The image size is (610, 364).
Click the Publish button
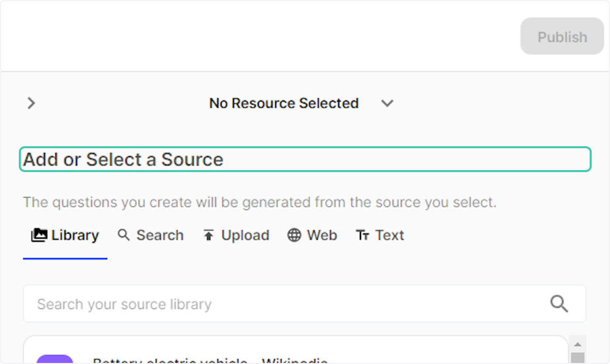[x=562, y=36]
